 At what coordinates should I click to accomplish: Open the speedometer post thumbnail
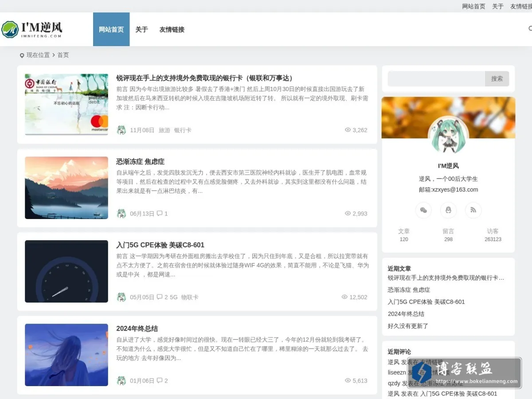66,271
